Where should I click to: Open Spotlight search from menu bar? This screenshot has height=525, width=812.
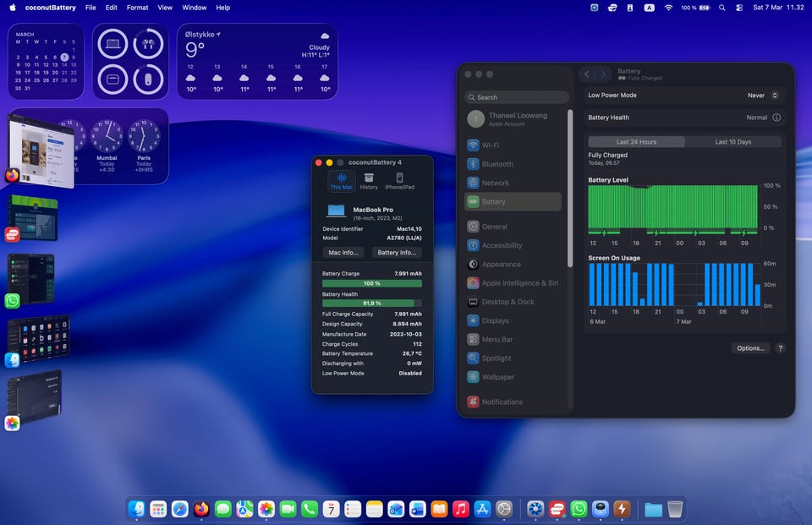721,8
